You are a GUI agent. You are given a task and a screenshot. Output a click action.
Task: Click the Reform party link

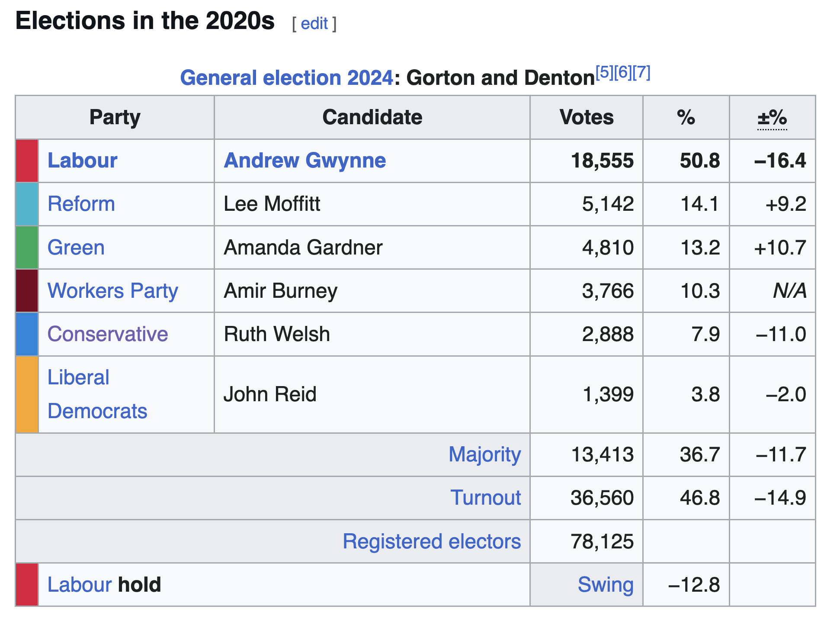pos(81,204)
